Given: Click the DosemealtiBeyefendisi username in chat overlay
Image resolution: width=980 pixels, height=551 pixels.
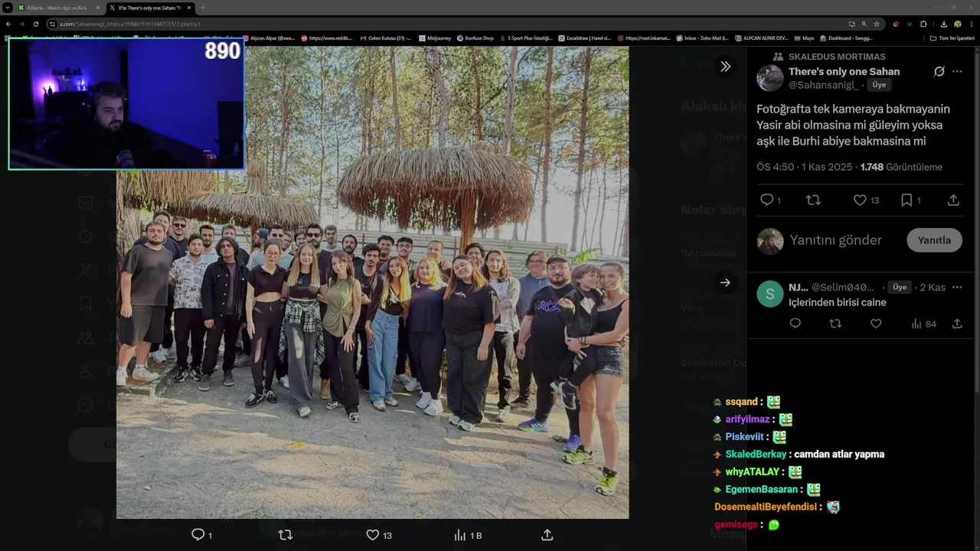Looking at the screenshot, I should point(766,507).
